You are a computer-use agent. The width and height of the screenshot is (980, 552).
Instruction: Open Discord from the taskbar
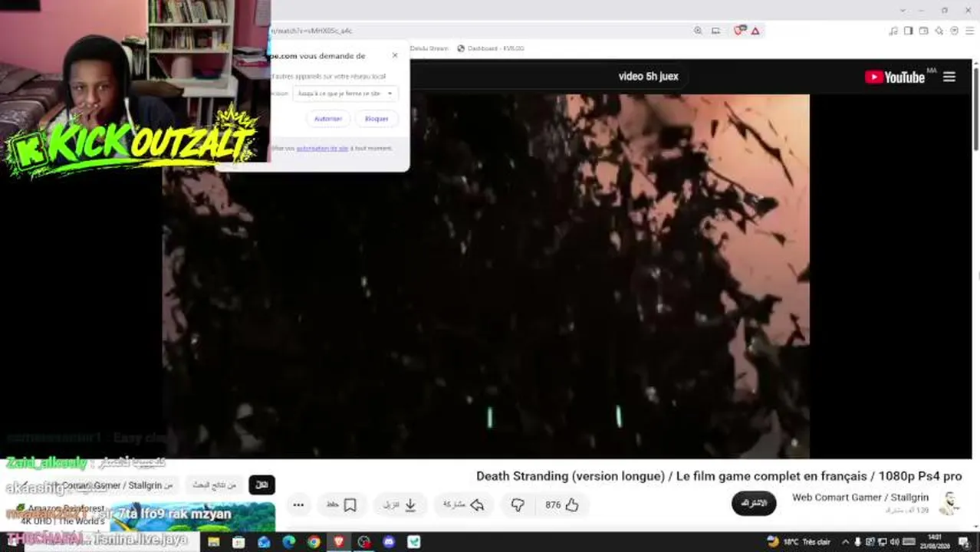click(x=389, y=542)
